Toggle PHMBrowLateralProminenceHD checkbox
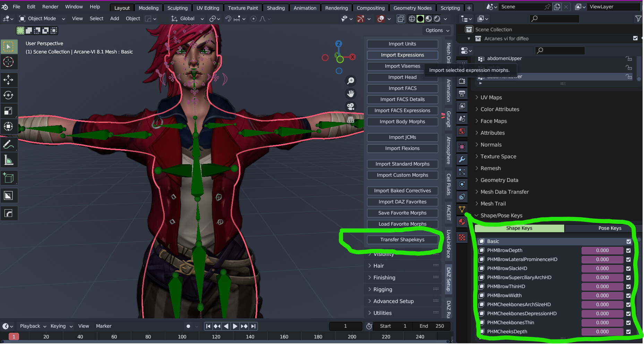Viewport: 644px width, 344px height. click(x=628, y=260)
